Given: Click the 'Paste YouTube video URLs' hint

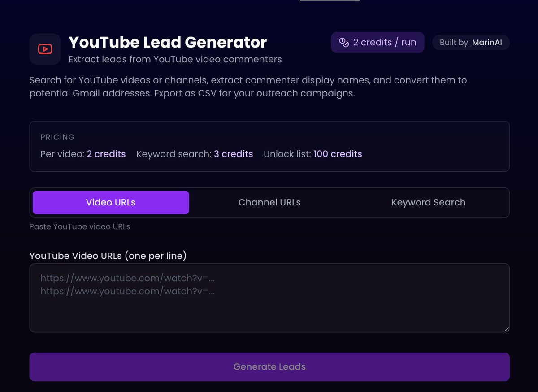Looking at the screenshot, I should pos(80,226).
